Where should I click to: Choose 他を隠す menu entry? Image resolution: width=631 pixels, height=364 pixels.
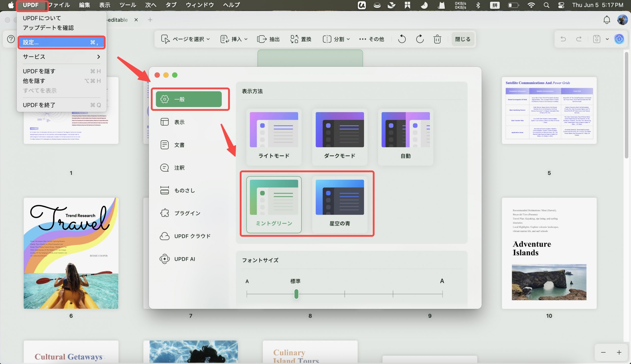[x=61, y=81]
